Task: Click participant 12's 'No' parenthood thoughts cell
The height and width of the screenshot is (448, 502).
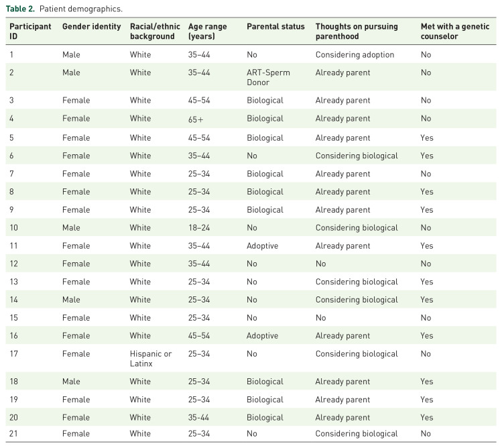Action: click(321, 264)
